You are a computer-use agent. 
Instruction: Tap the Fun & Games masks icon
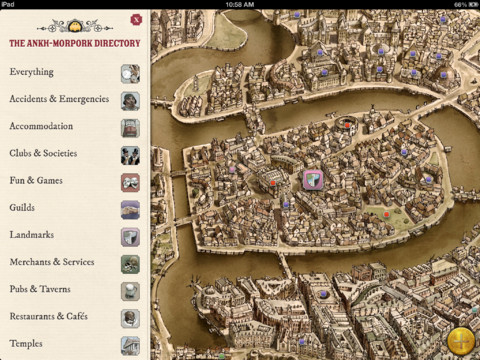(130, 182)
